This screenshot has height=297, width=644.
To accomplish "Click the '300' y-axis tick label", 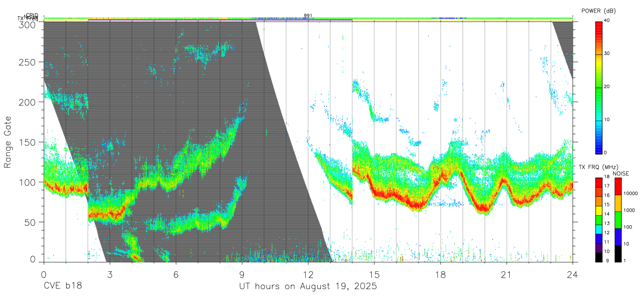I will pos(26,24).
